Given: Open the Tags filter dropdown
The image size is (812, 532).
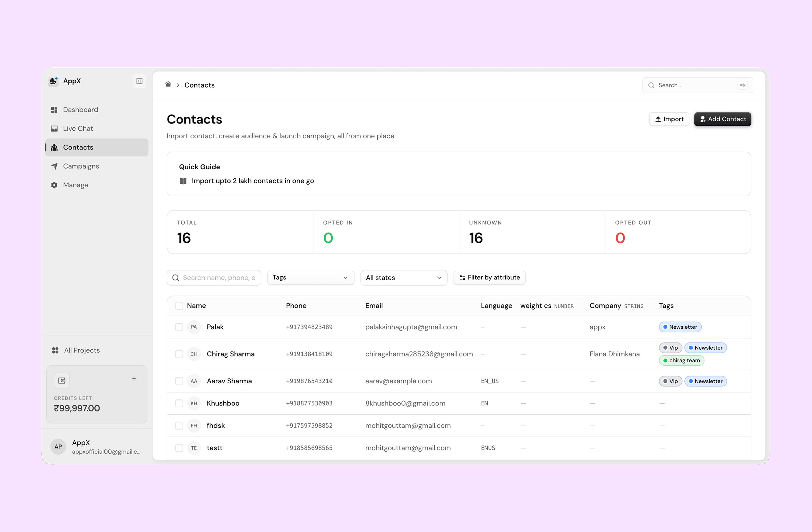Looking at the screenshot, I should [x=311, y=278].
